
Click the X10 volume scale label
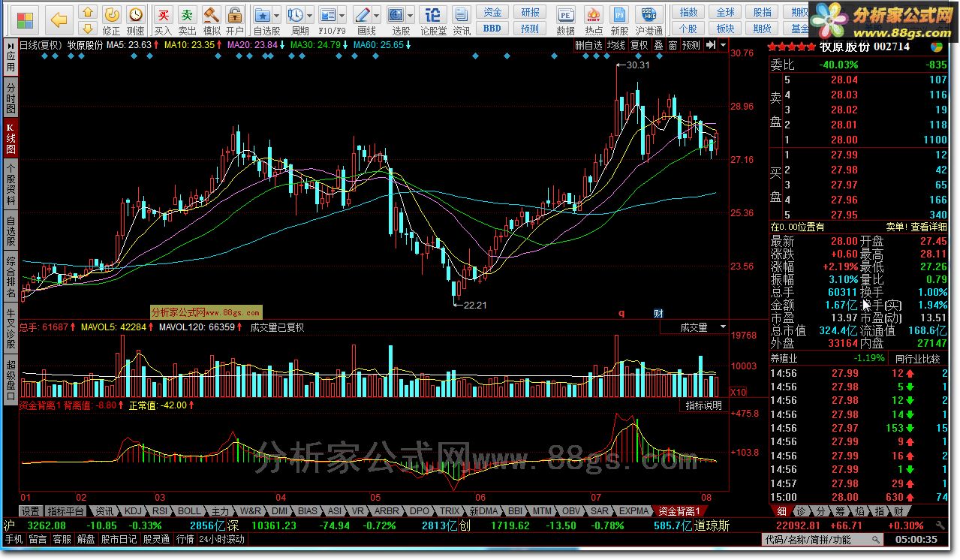[x=739, y=392]
